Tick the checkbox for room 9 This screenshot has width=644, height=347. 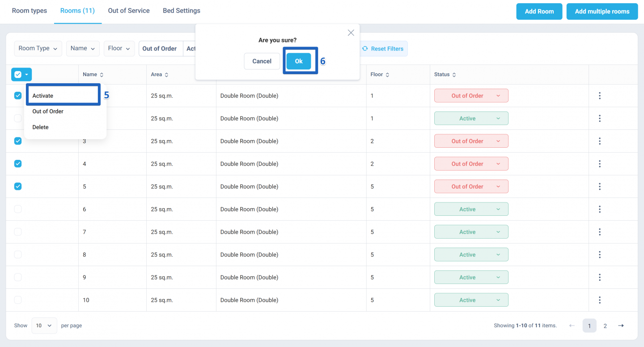click(x=18, y=277)
